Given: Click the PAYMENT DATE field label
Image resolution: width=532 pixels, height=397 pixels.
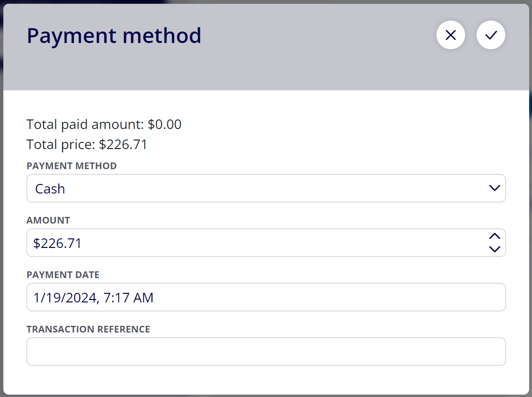Looking at the screenshot, I should coord(63,275).
